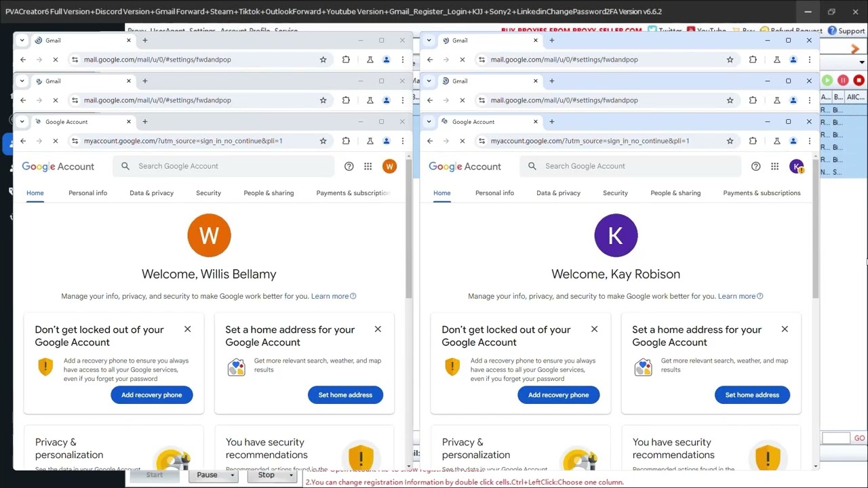The height and width of the screenshot is (488, 868).
Task: Click the GO button in PVACreator
Action: [x=859, y=439]
